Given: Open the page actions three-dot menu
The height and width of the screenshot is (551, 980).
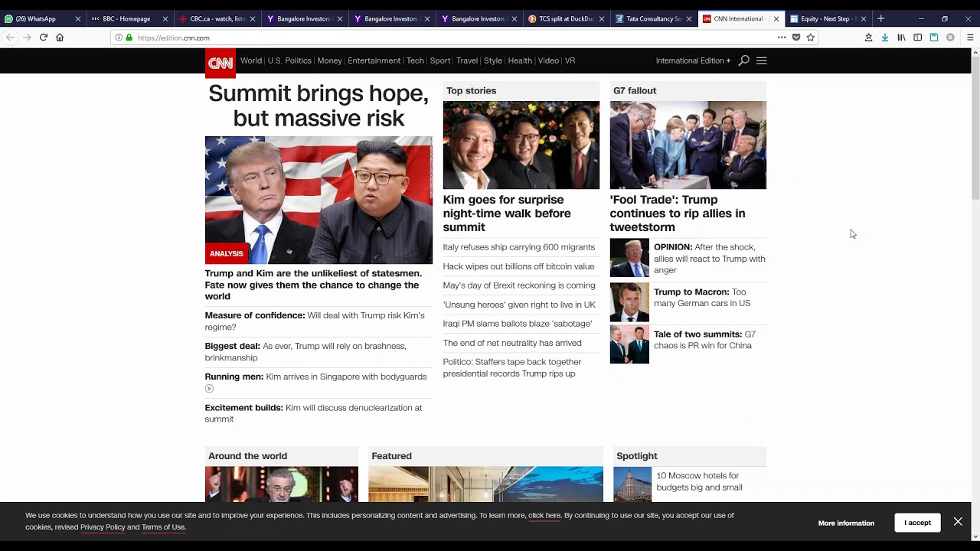Looking at the screenshot, I should [x=782, y=37].
